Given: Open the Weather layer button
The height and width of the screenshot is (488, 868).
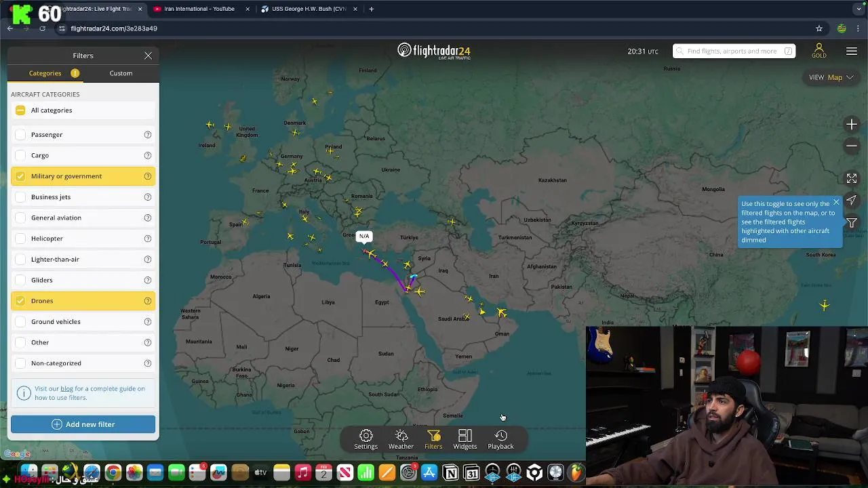Looking at the screenshot, I should pyautogui.click(x=401, y=439).
